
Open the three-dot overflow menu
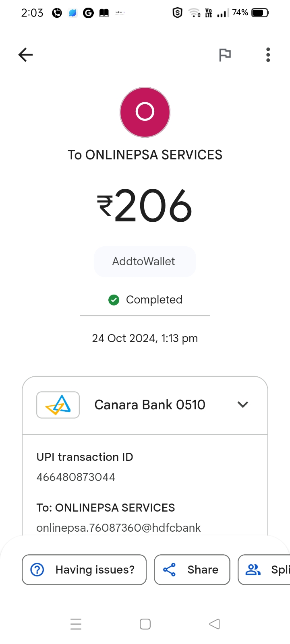(268, 55)
